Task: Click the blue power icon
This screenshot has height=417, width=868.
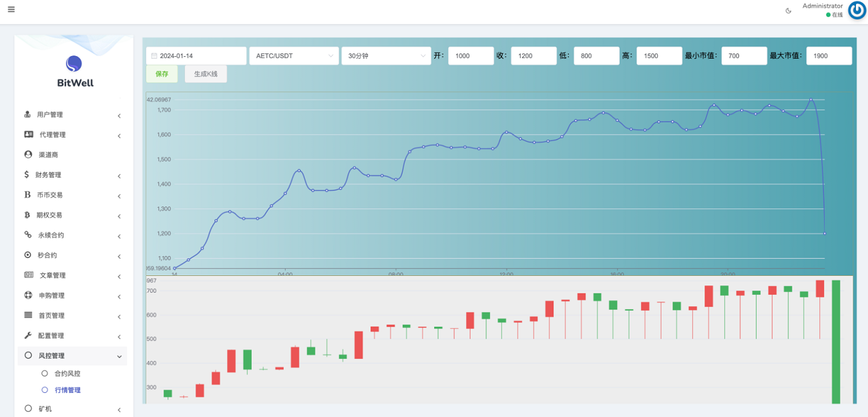Action: tap(857, 11)
